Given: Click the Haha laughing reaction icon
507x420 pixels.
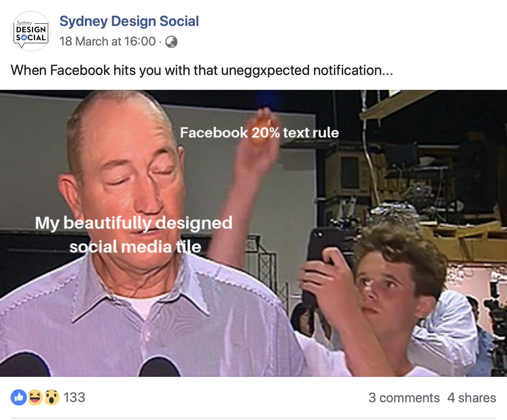Looking at the screenshot, I should point(35,397).
